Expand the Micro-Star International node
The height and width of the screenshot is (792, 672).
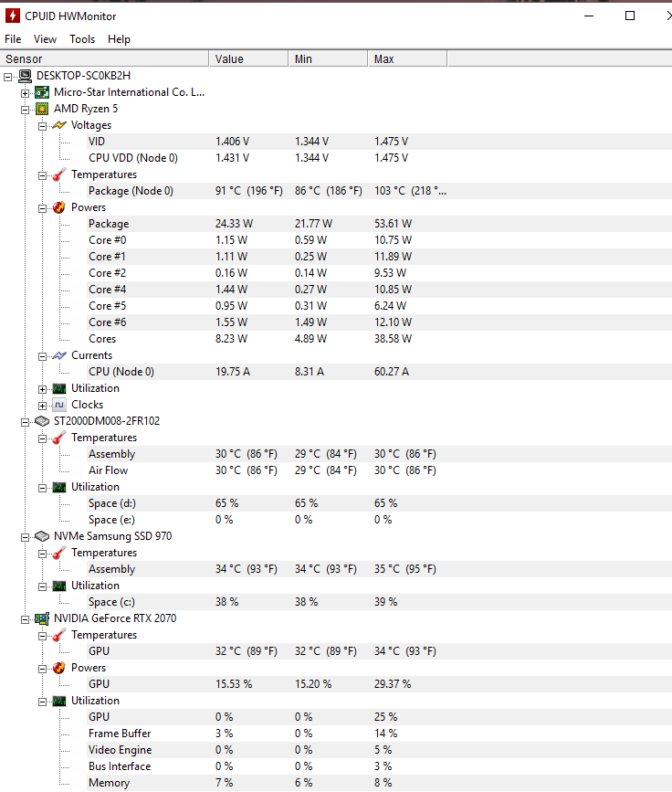(26, 92)
